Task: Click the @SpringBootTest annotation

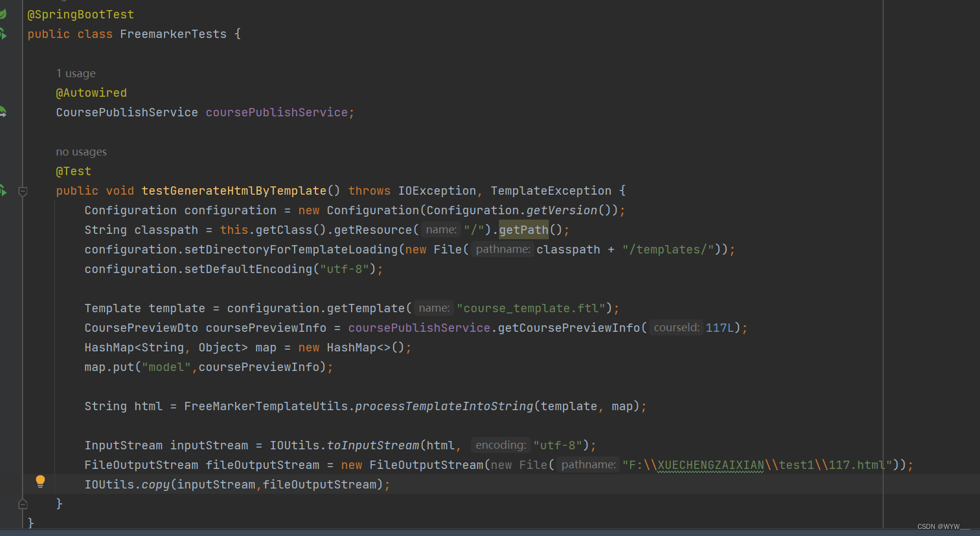Action: tap(81, 14)
